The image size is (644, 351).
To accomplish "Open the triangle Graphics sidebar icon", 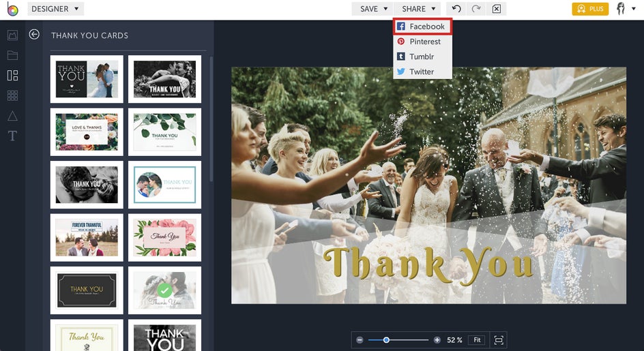I will pos(12,116).
